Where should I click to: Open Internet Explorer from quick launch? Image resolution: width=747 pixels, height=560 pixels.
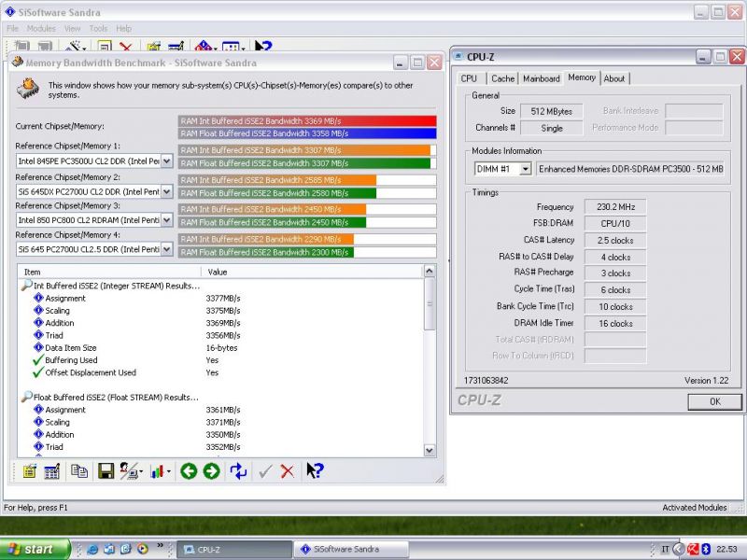pyautogui.click(x=92, y=549)
